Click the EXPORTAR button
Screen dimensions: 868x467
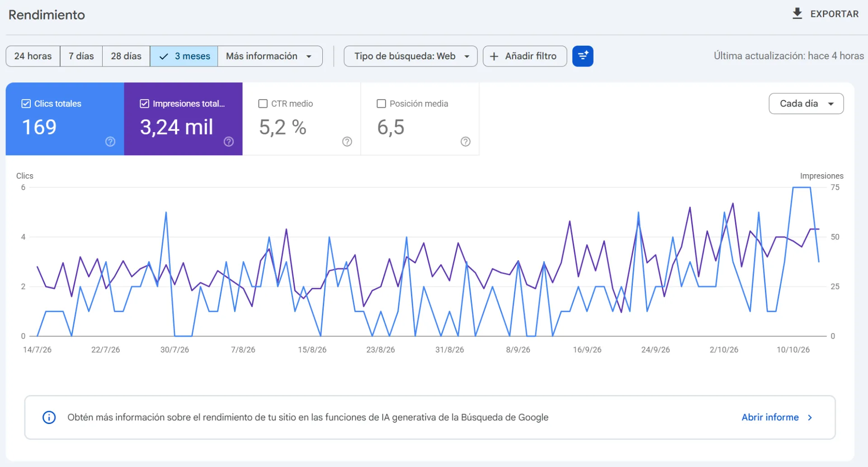click(826, 14)
